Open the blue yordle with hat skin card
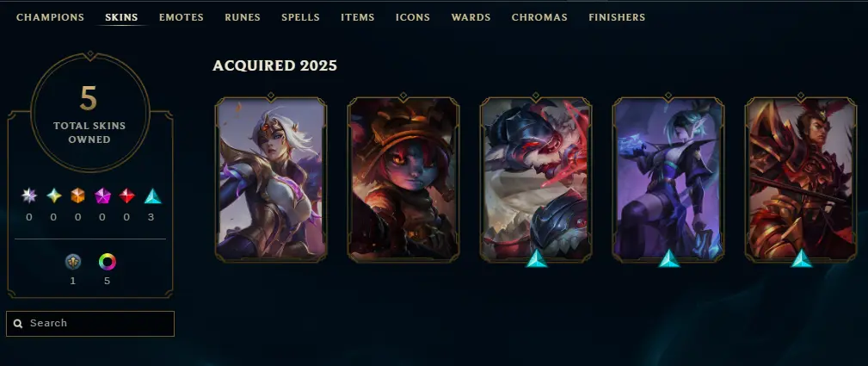868x366 pixels. 403,178
